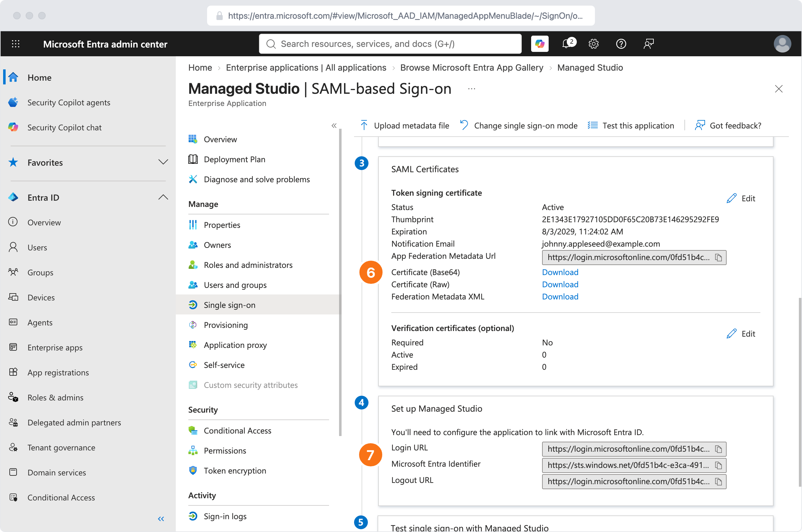The height and width of the screenshot is (532, 802).
Task: Open the feedback icon in header
Action: tap(648, 44)
